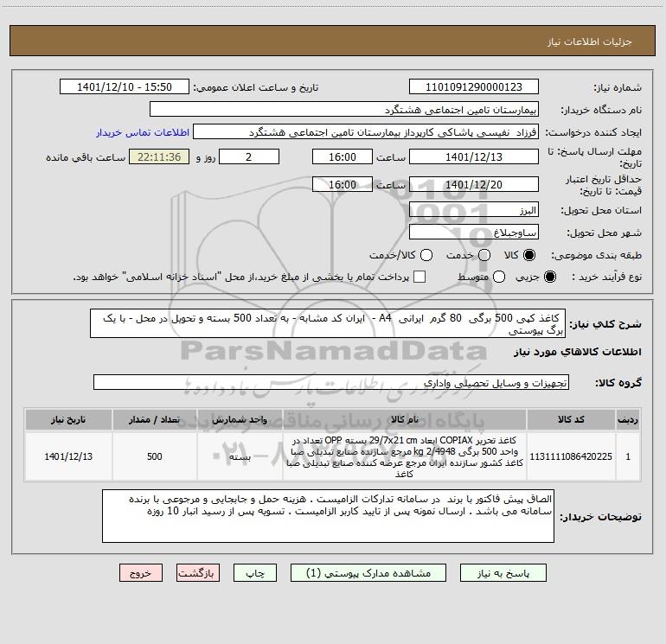Click the چاپ print button
666x644 pixels.
[255, 573]
